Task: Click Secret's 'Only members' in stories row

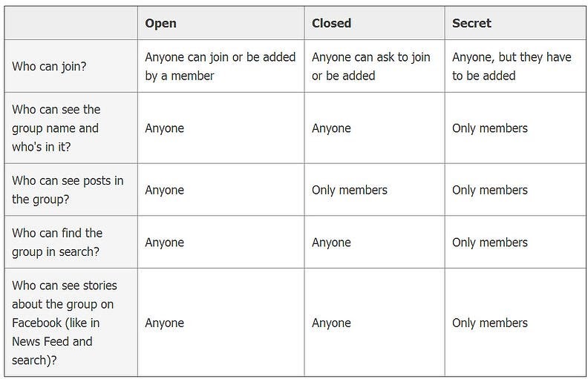Action: [489, 323]
